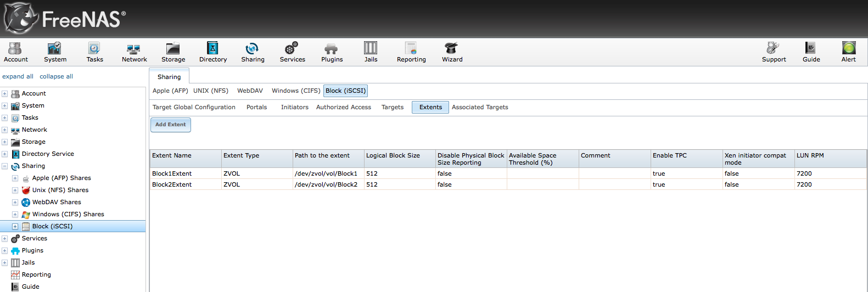
Task: Open the Associated Targets tab
Action: click(x=480, y=107)
